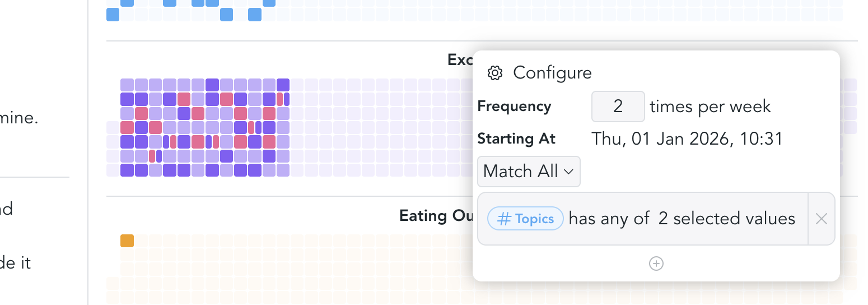The image size is (868, 305).
Task: Click the Frequency label in Configure panel
Action: coord(514,107)
